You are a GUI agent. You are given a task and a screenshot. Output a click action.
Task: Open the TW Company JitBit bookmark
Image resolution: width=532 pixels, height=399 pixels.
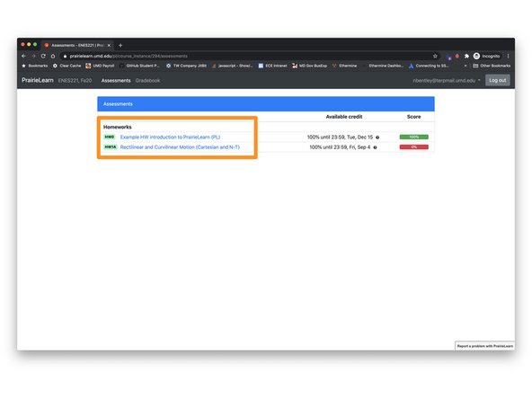pyautogui.click(x=186, y=66)
